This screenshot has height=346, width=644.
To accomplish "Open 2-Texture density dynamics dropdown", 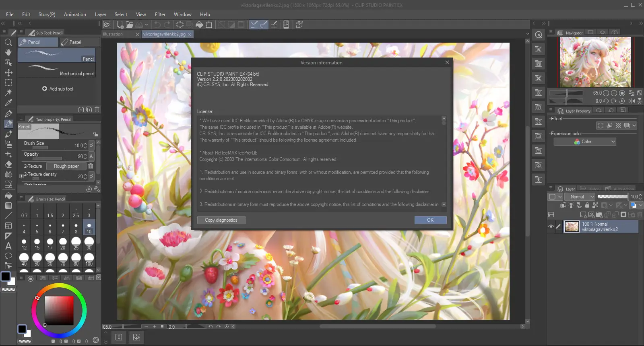I will pos(91,176).
